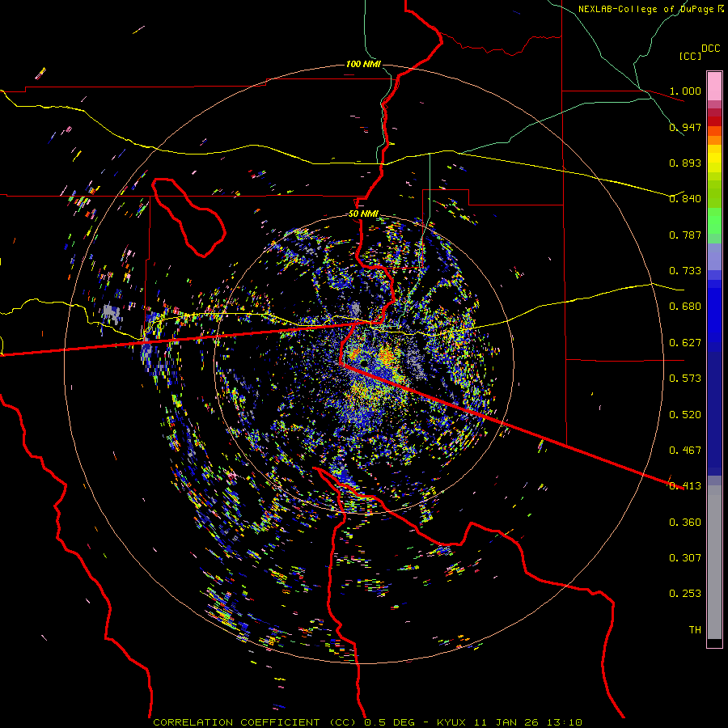Screen dimensions: 728x728
Task: Select the 0.733 legend value
Action: pos(685,271)
